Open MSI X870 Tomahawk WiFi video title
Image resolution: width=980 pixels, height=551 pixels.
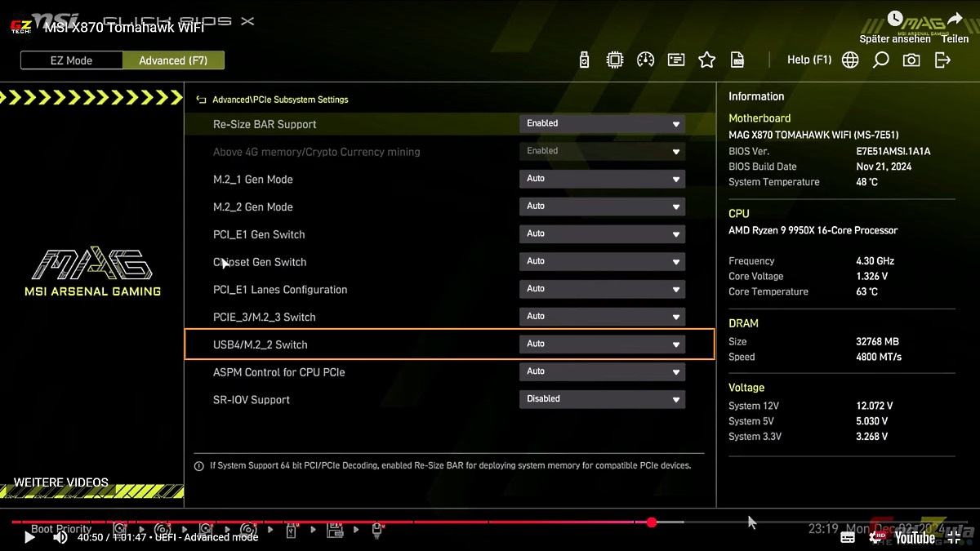124,27
